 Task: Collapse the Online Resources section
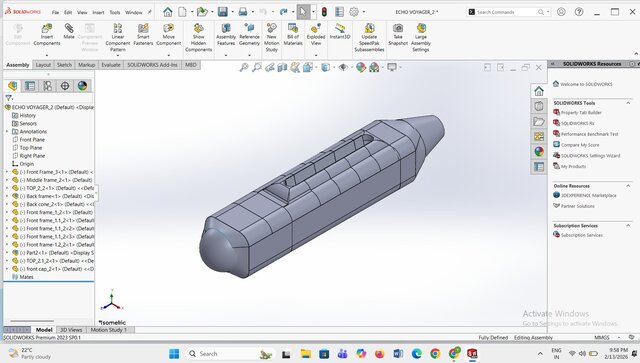(x=628, y=186)
